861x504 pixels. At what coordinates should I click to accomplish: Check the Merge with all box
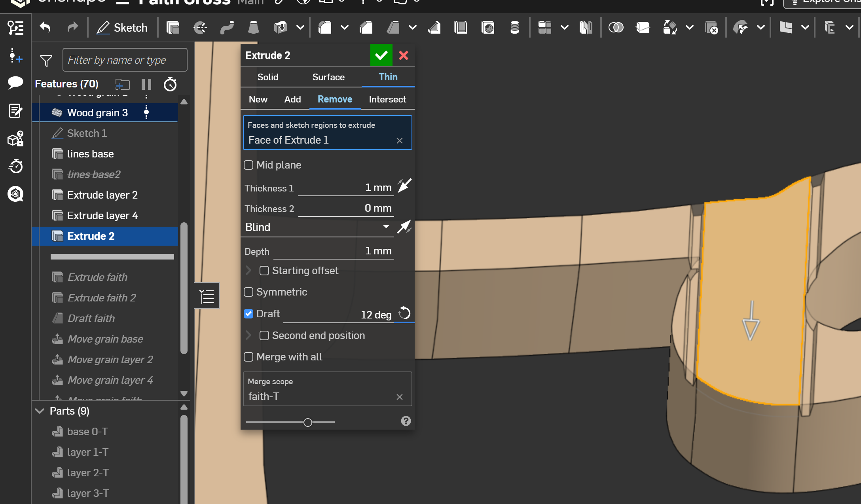(x=248, y=356)
